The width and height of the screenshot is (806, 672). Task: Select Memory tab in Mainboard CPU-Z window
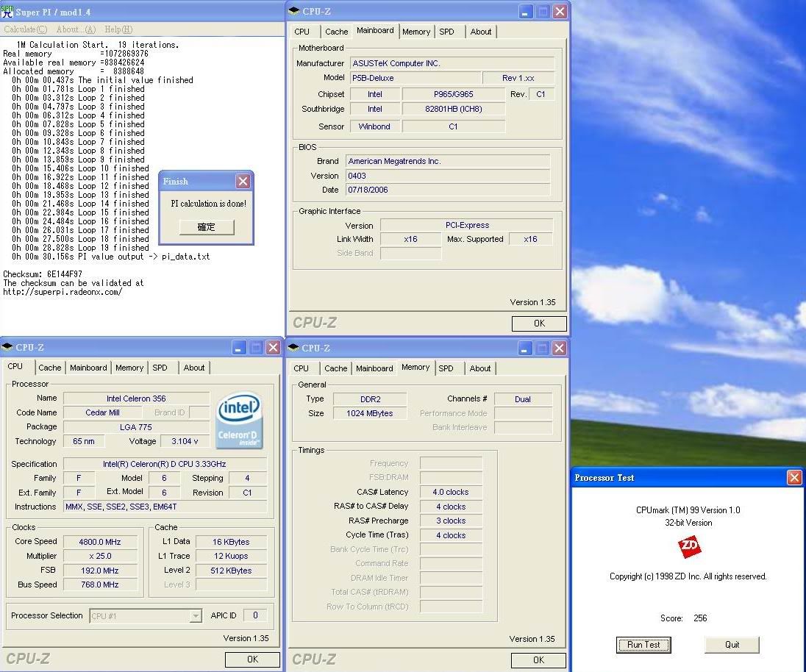coord(416,32)
